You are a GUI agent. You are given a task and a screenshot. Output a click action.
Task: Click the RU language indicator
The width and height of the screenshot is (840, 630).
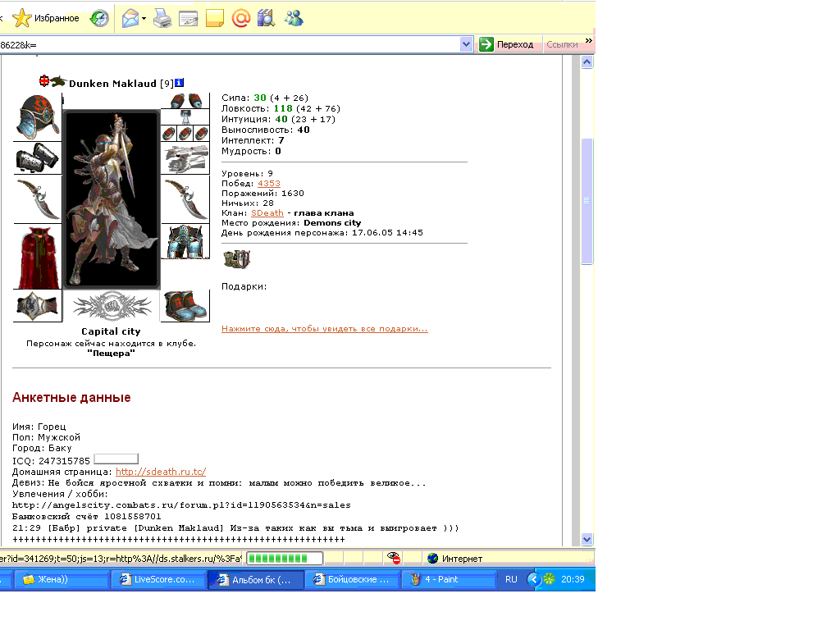[511, 579]
